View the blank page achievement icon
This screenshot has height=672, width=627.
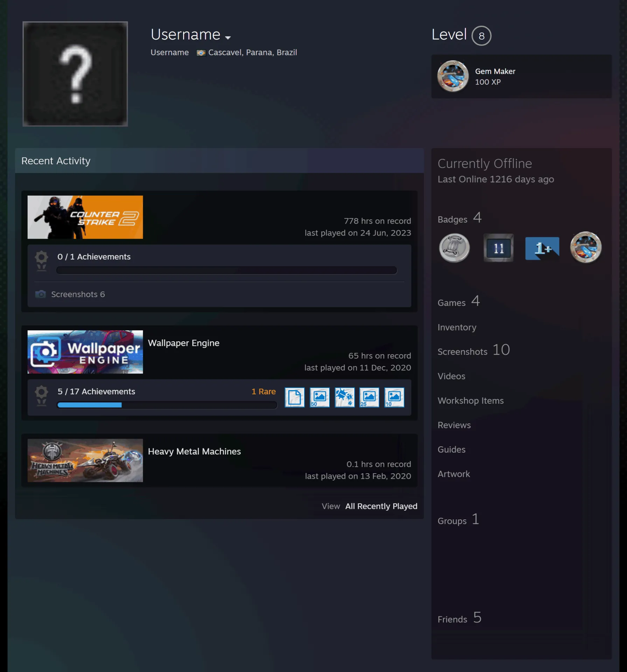coord(294,397)
